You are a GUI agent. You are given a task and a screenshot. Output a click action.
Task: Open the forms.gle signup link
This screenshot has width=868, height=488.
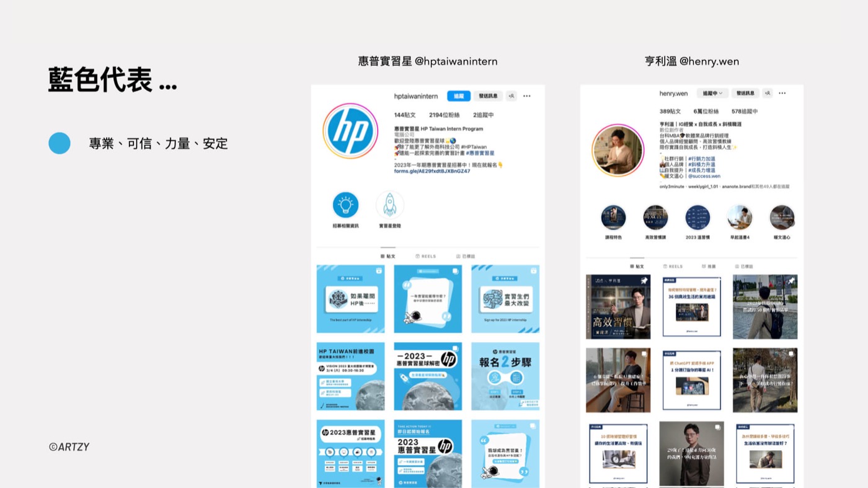pyautogui.click(x=432, y=171)
